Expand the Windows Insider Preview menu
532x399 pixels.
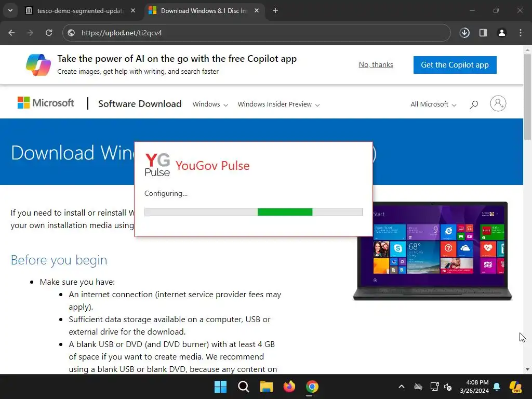coord(278,104)
